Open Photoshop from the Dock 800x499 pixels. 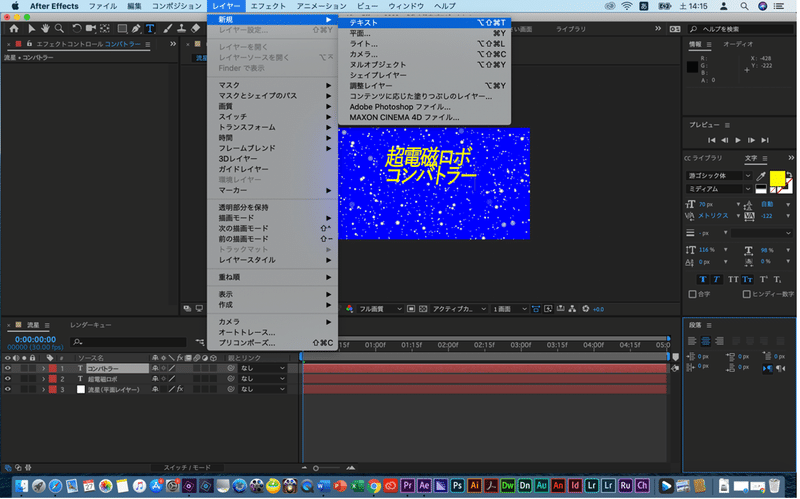(458, 486)
